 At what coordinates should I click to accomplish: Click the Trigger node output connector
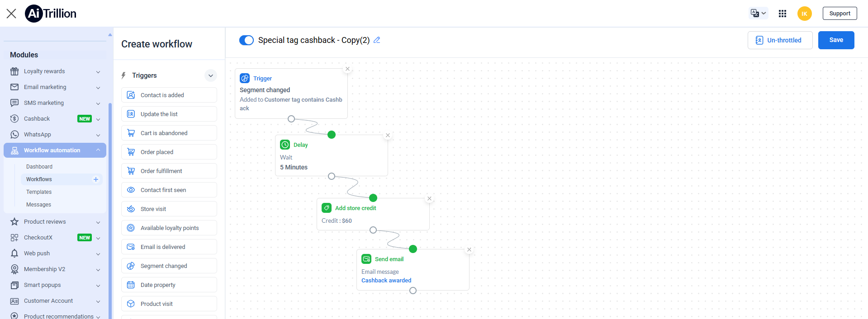point(291,119)
